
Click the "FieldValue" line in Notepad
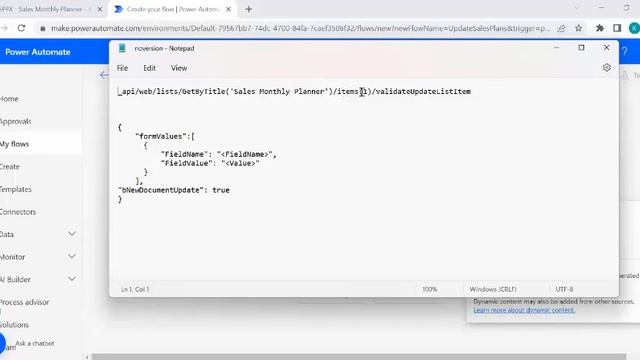210,163
